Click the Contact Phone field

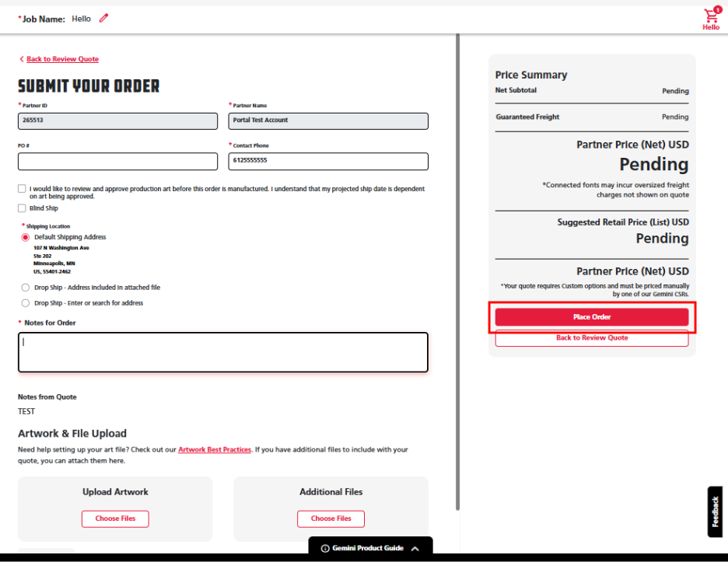point(328,161)
